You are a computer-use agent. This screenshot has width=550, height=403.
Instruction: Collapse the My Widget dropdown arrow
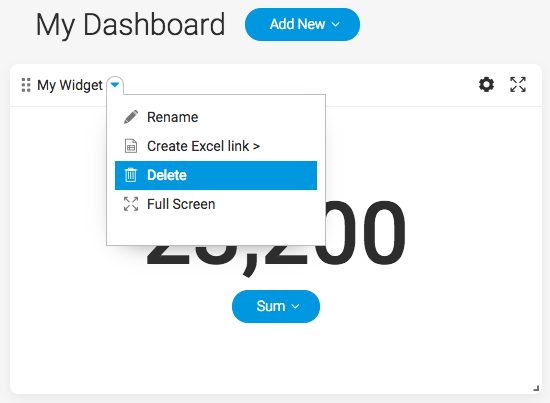(115, 85)
